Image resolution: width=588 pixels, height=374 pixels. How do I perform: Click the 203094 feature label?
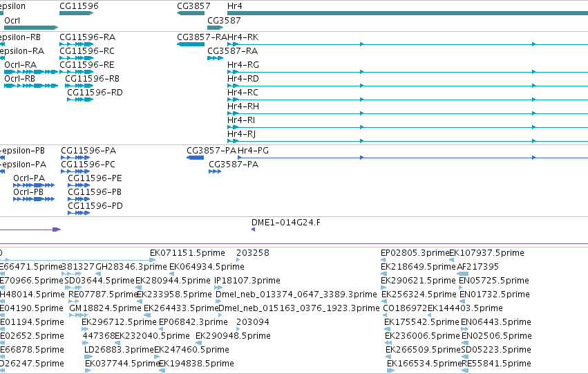coord(253,322)
